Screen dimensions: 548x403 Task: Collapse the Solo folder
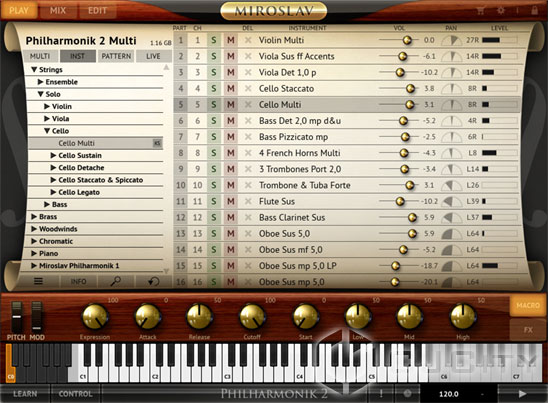[41, 94]
